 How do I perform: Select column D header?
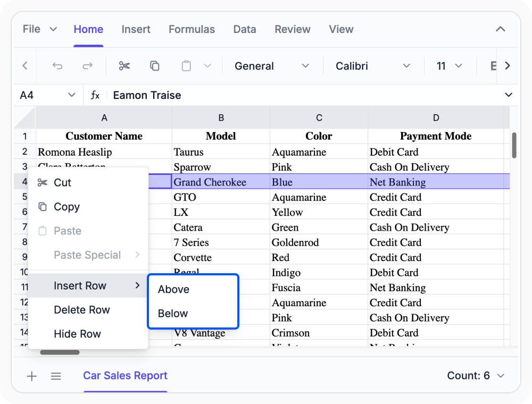coord(436,117)
